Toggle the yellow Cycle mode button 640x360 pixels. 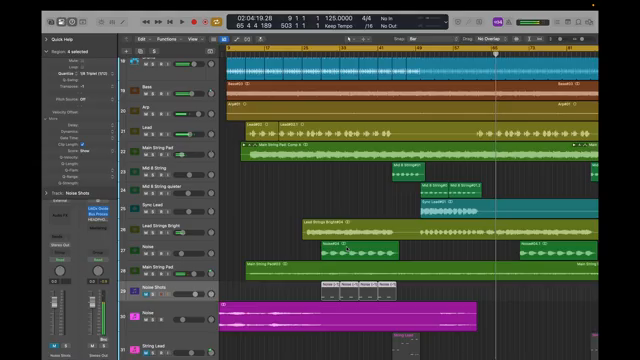tap(216, 22)
